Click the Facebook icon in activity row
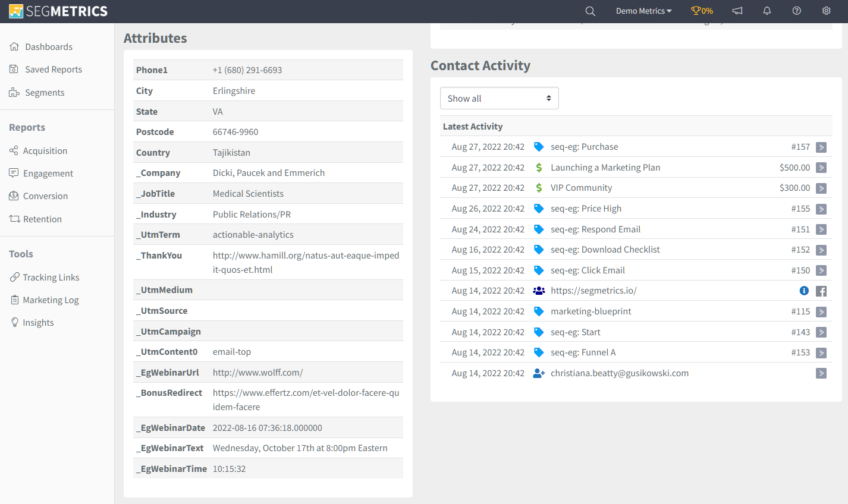 (x=821, y=291)
